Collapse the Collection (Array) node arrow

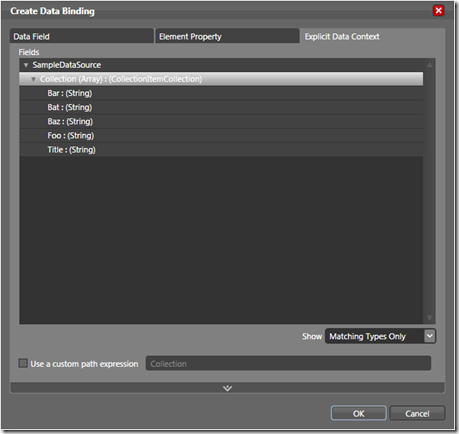[33, 79]
